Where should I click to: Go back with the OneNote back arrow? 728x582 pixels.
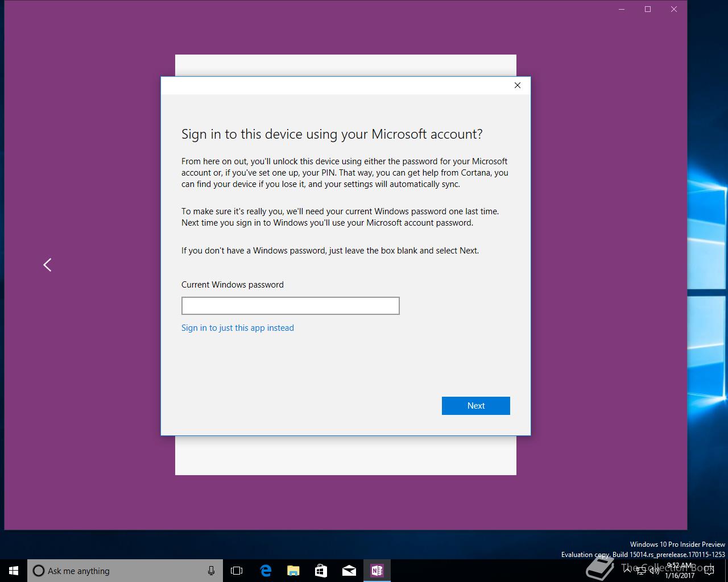pyautogui.click(x=48, y=265)
